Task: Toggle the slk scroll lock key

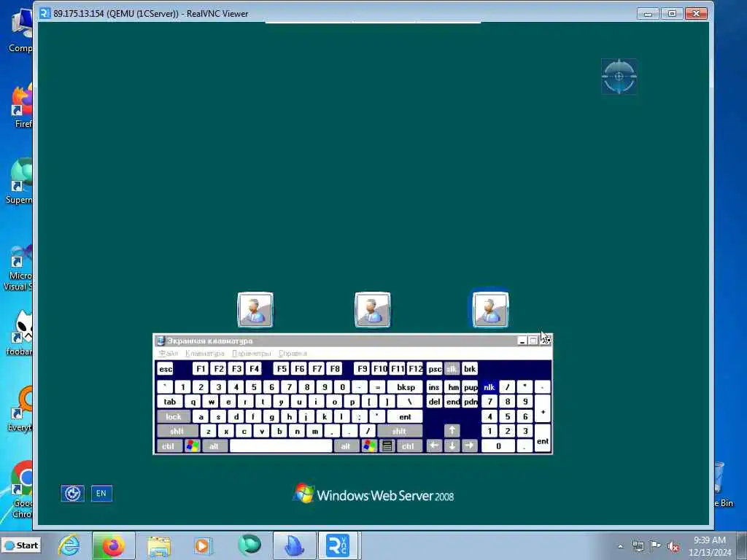Action: click(452, 369)
